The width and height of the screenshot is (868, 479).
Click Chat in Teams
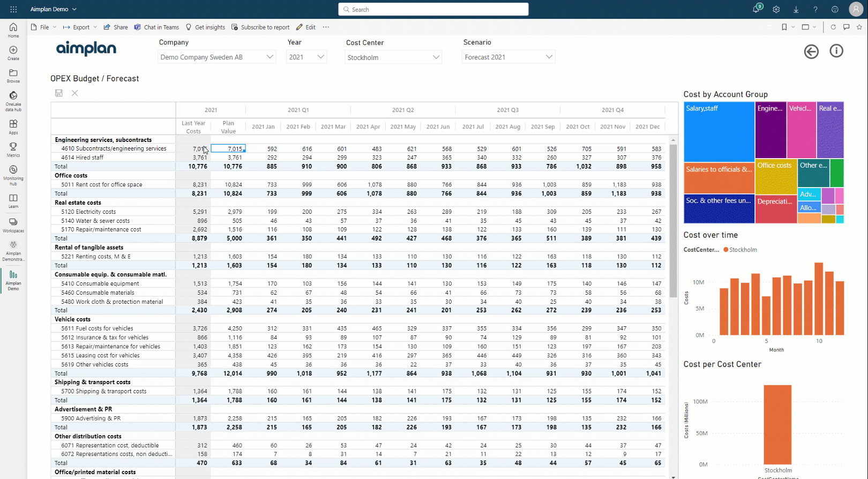156,27
